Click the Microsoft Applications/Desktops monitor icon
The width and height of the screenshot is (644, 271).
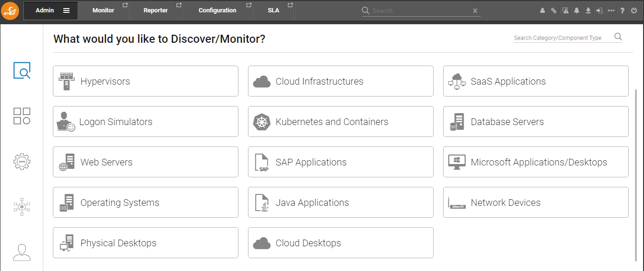(457, 162)
